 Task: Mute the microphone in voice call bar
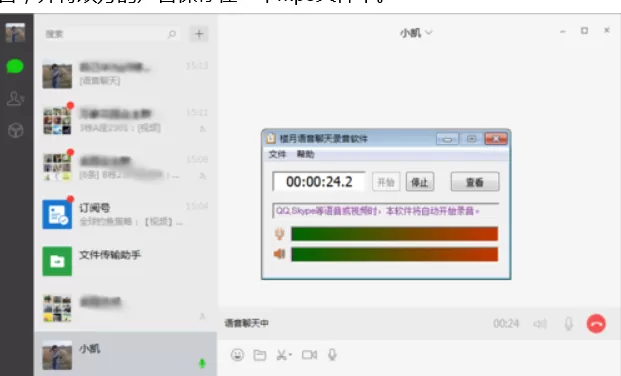[x=568, y=324]
